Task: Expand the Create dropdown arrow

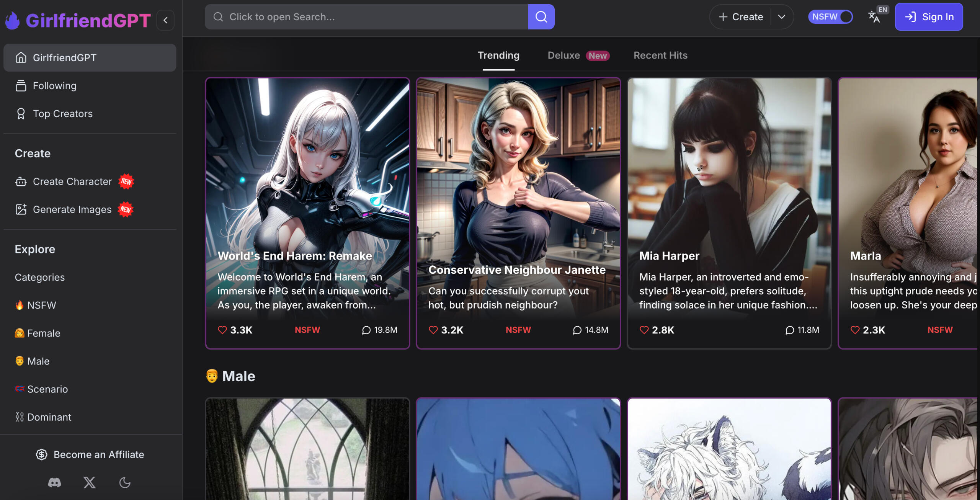Action: 782,17
